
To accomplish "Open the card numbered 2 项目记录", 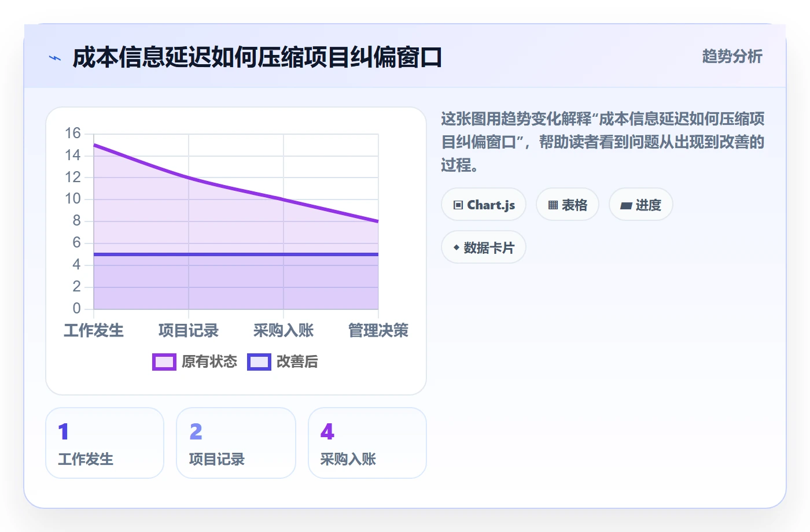I will click(236, 443).
